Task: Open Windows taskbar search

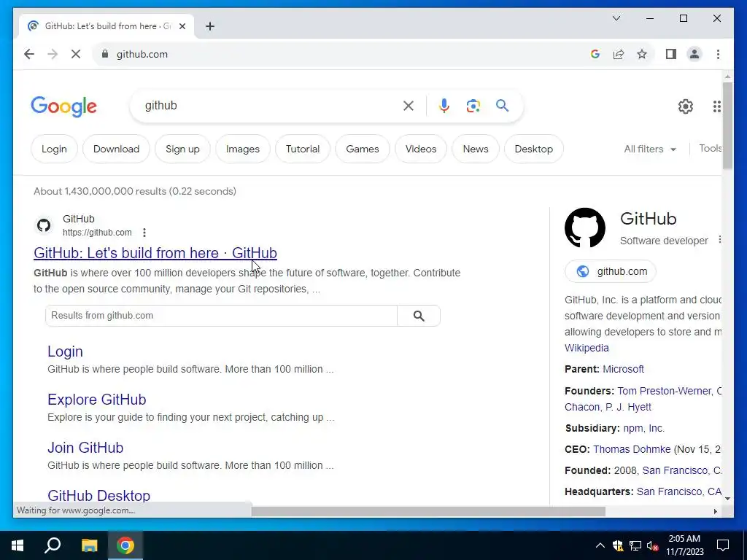Action: click(x=53, y=545)
